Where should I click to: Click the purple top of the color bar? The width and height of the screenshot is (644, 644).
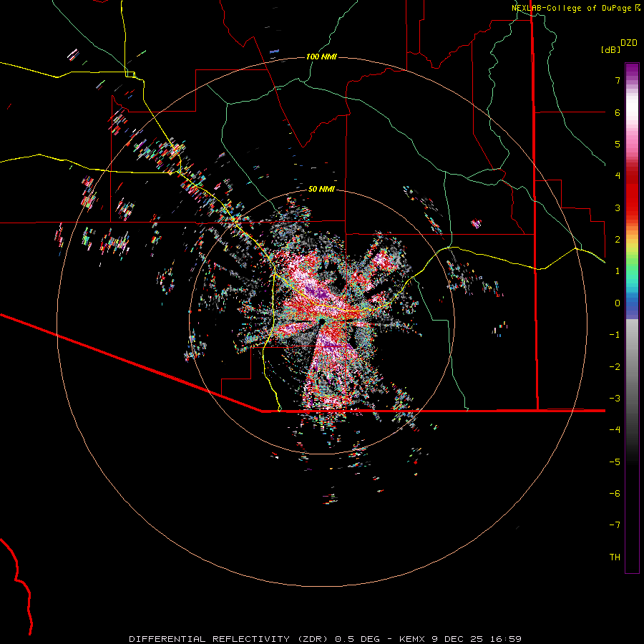pyautogui.click(x=632, y=70)
